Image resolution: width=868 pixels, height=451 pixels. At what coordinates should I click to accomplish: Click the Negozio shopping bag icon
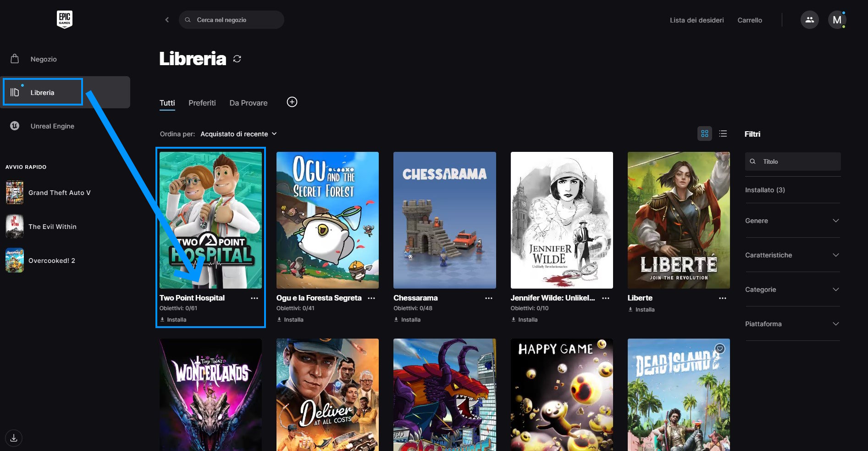pos(15,59)
